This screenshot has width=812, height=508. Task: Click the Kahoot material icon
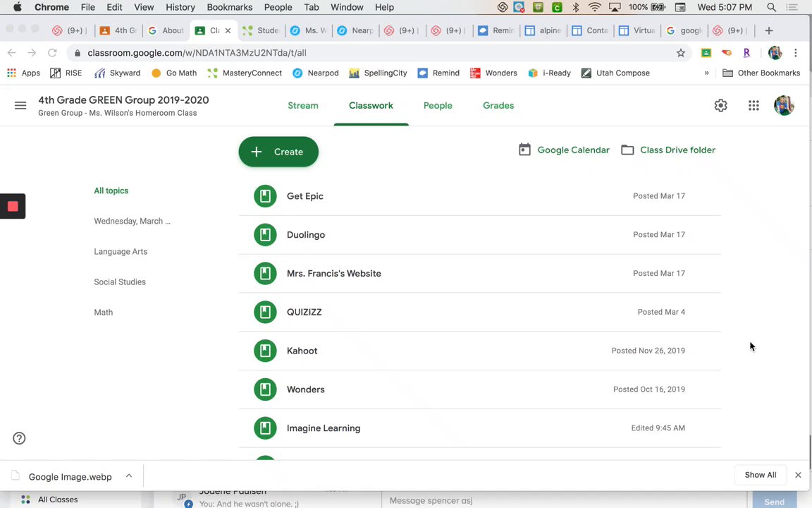(x=265, y=351)
